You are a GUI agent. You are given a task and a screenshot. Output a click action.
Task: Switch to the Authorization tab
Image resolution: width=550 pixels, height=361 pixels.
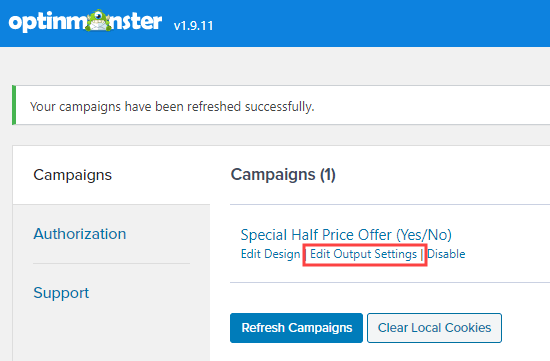coord(80,234)
